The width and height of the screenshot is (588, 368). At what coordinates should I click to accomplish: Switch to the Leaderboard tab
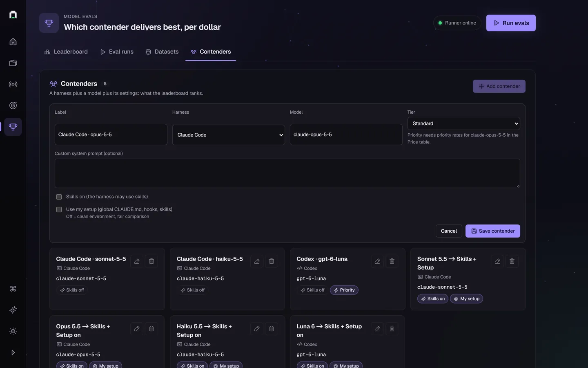[x=66, y=52]
